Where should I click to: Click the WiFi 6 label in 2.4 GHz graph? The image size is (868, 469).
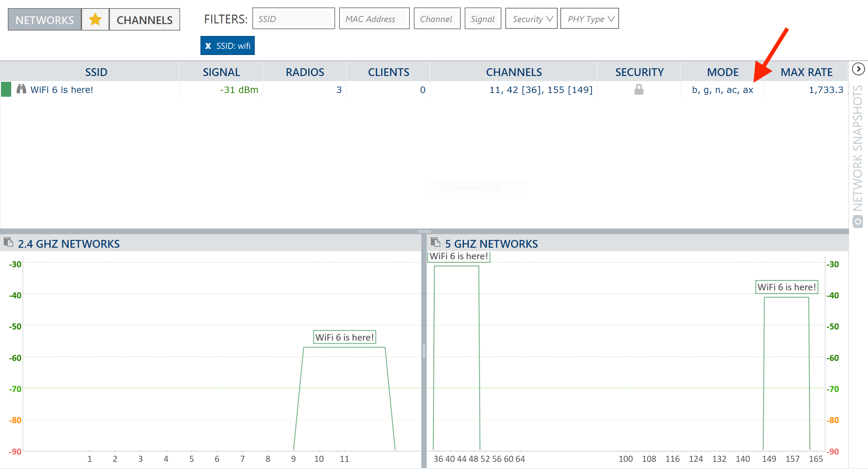click(x=344, y=337)
